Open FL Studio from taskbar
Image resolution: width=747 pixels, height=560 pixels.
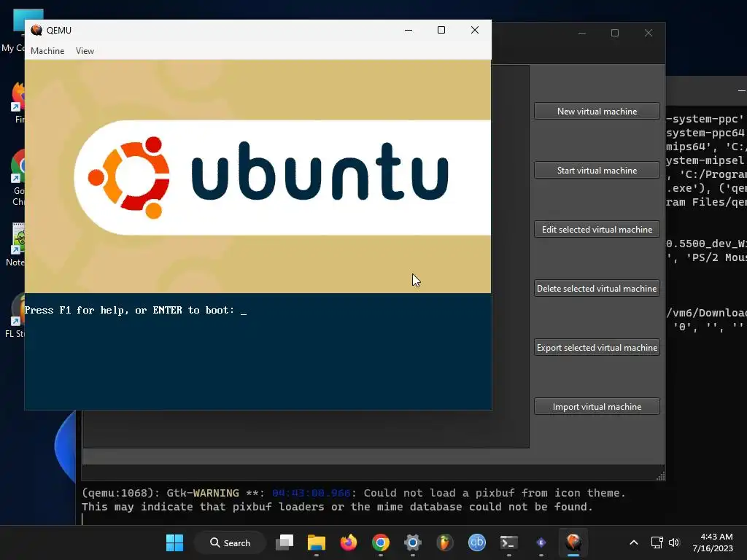pos(444,542)
